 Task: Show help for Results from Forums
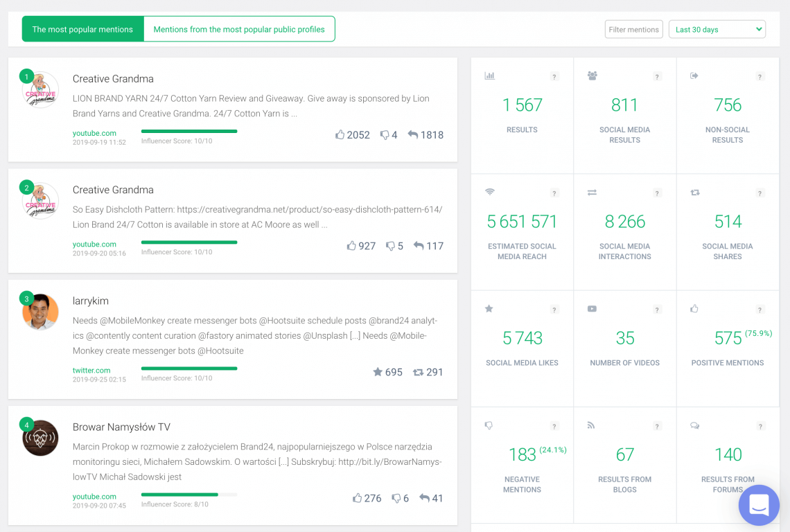coord(760,426)
